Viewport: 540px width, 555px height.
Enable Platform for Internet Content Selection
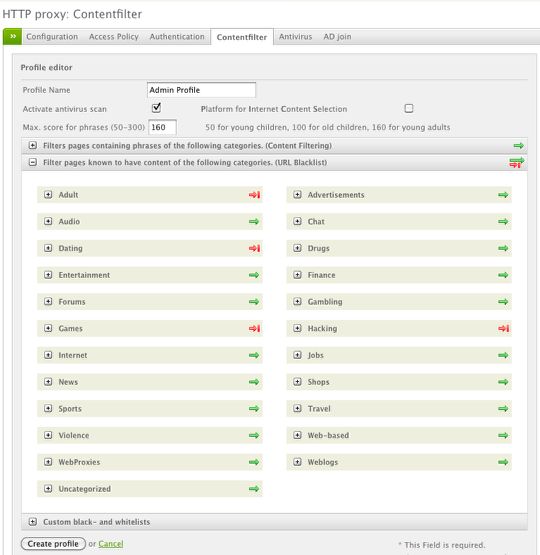point(409,108)
